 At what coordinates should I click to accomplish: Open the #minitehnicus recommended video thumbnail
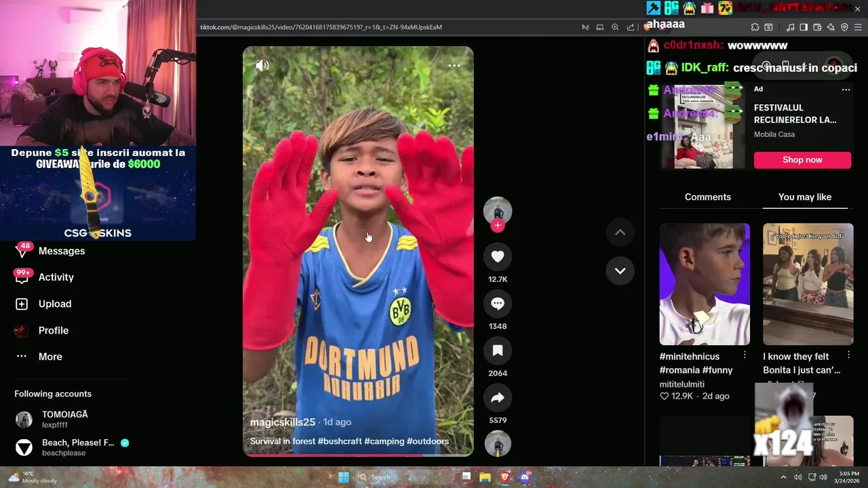705,284
